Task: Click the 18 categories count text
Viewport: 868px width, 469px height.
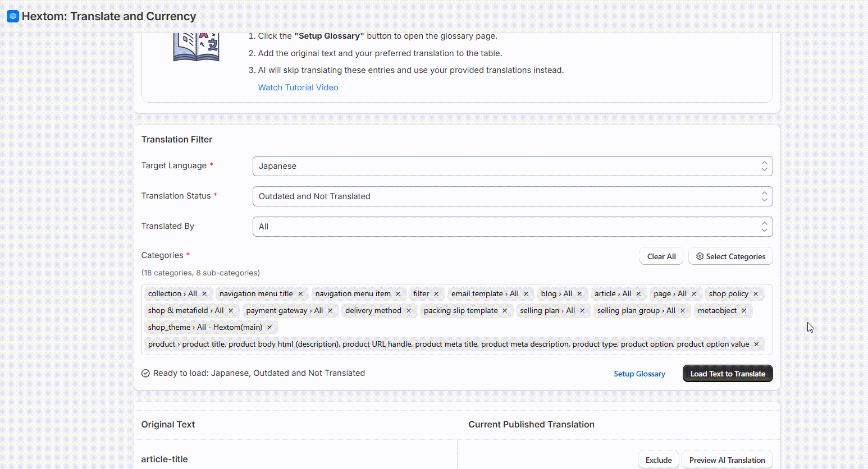Action: tap(200, 273)
